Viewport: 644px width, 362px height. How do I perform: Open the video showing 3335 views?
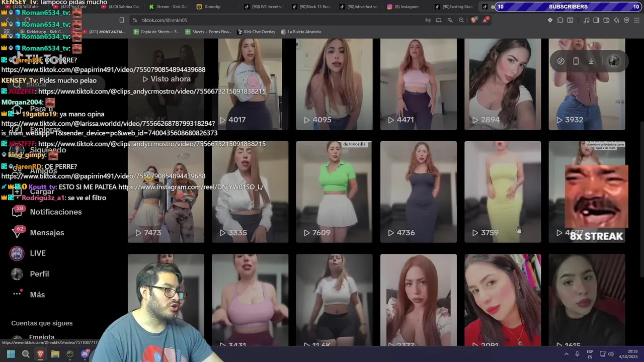click(x=250, y=192)
